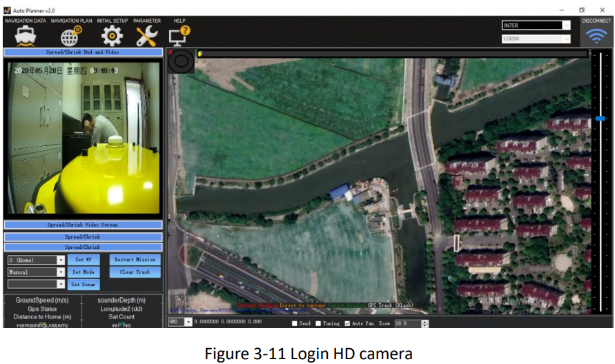Click the coordinates readout 0.000000 0.000000
Screen dimensions: 615x364
click(x=228, y=322)
